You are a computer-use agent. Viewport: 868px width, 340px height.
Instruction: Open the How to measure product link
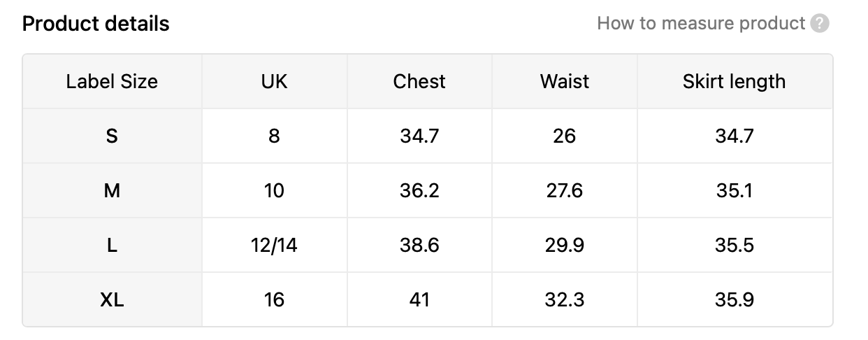click(x=701, y=24)
